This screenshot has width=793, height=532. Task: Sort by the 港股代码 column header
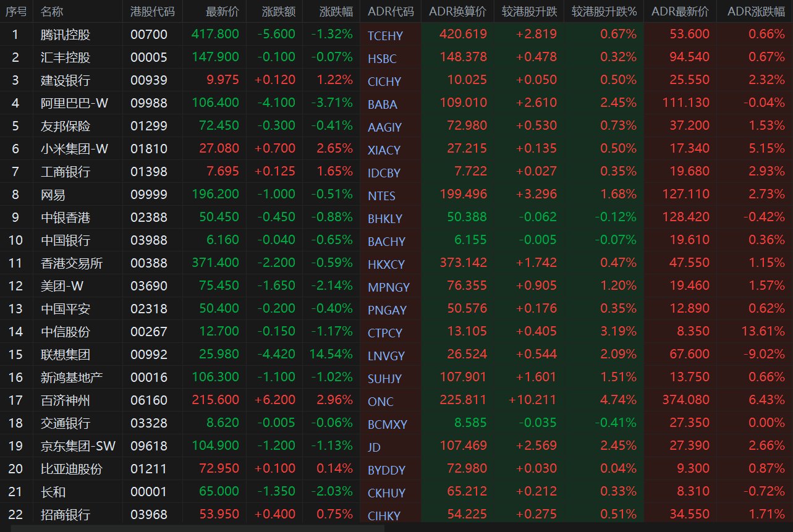pyautogui.click(x=153, y=12)
